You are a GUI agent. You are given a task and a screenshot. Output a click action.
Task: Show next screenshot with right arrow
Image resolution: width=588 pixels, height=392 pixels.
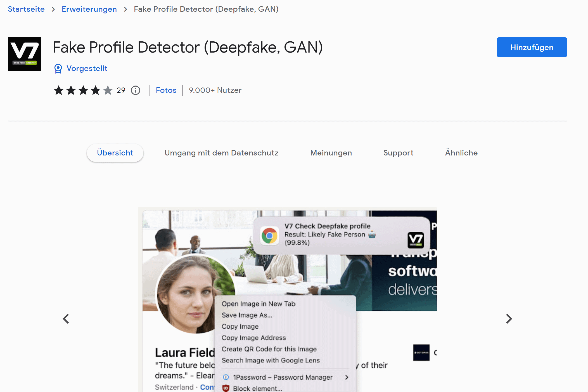[509, 319]
